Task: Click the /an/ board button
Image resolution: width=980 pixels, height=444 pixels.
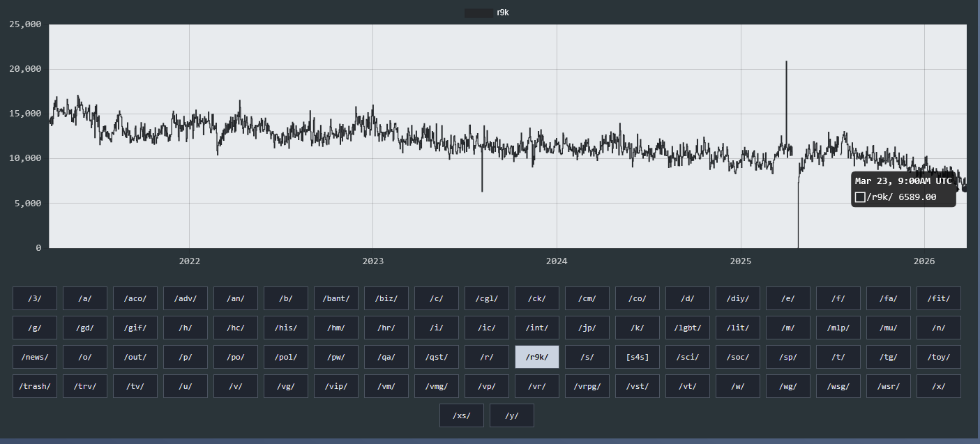Action: [x=236, y=298]
